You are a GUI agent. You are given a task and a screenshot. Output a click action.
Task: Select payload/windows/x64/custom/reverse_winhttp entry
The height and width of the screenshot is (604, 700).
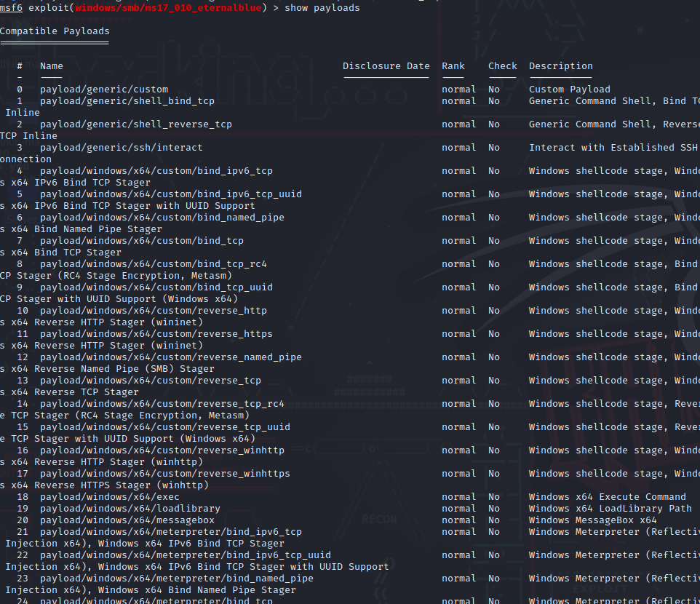coord(162,450)
